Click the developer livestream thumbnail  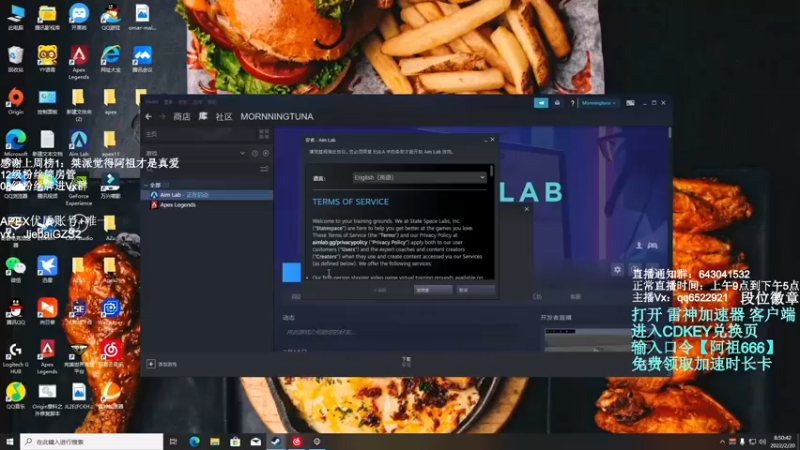point(588,339)
